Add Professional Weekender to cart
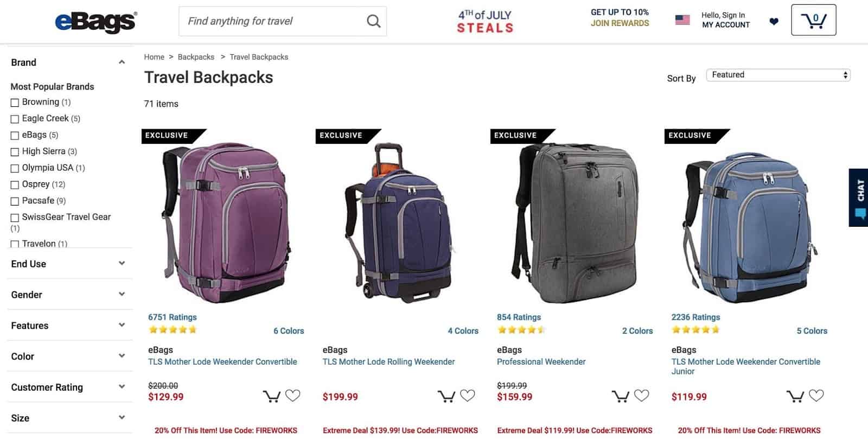This screenshot has width=868, height=440. pos(620,397)
